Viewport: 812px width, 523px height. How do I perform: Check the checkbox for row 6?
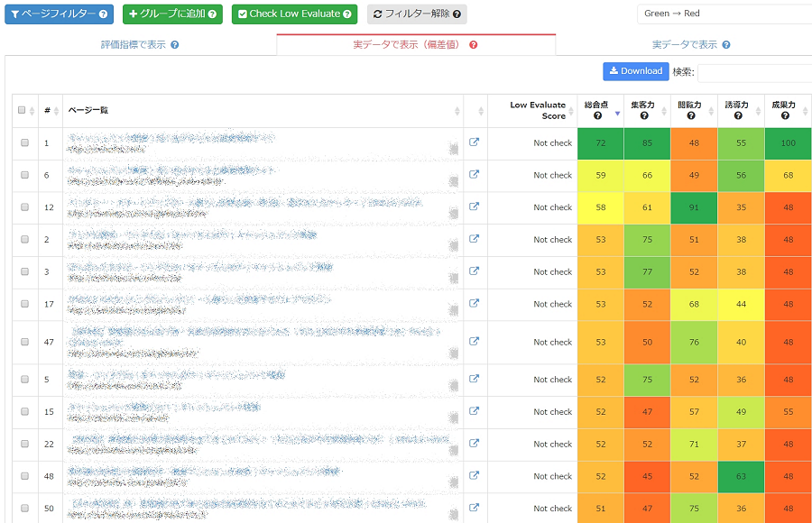(x=25, y=175)
